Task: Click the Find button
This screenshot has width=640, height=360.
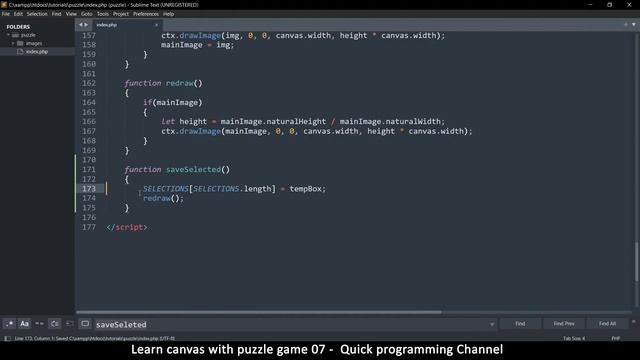Action: (520, 324)
